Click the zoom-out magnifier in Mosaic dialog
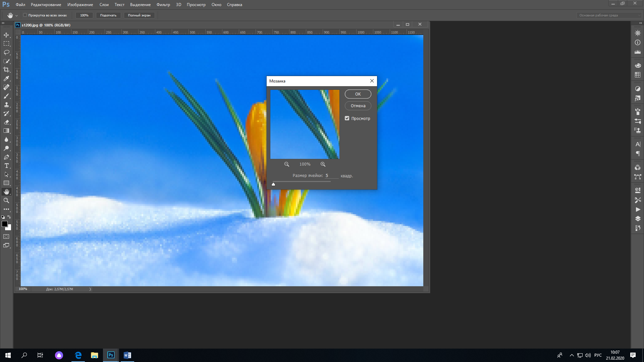The image size is (644, 362). (x=287, y=164)
